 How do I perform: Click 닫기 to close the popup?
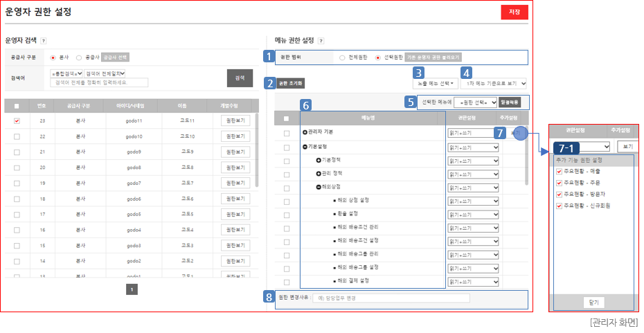click(593, 302)
